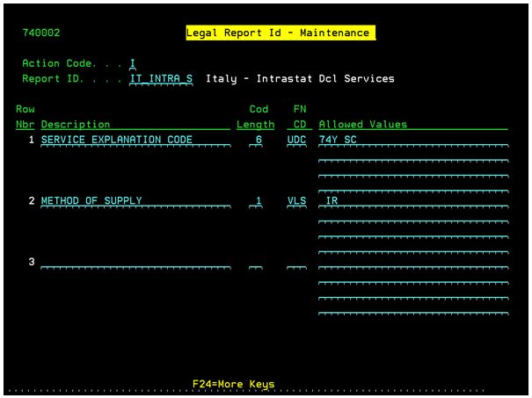
Task: Click the Row Nbr column header
Action: point(26,117)
